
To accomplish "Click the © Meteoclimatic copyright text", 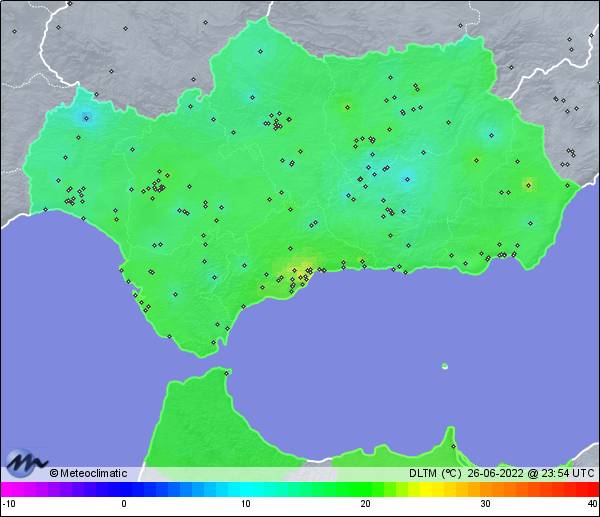I will (x=88, y=473).
